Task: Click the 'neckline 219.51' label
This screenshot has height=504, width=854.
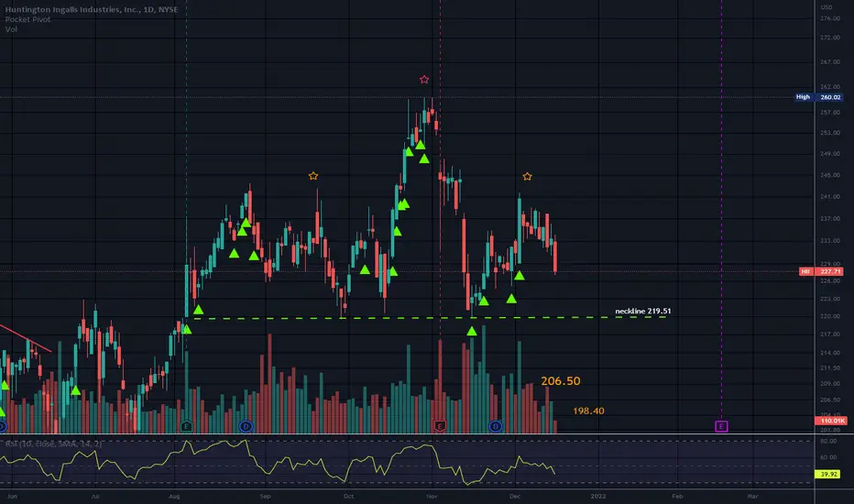Action: point(642,312)
